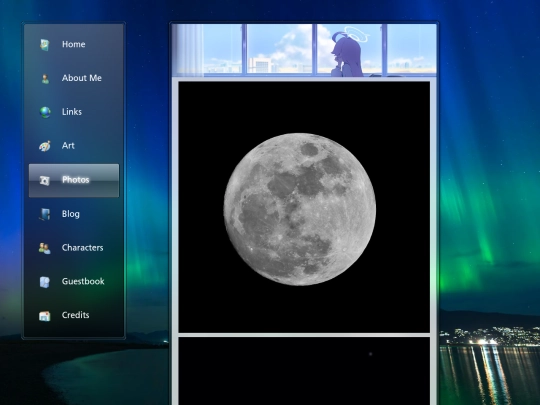Open the Links page label

(72, 112)
